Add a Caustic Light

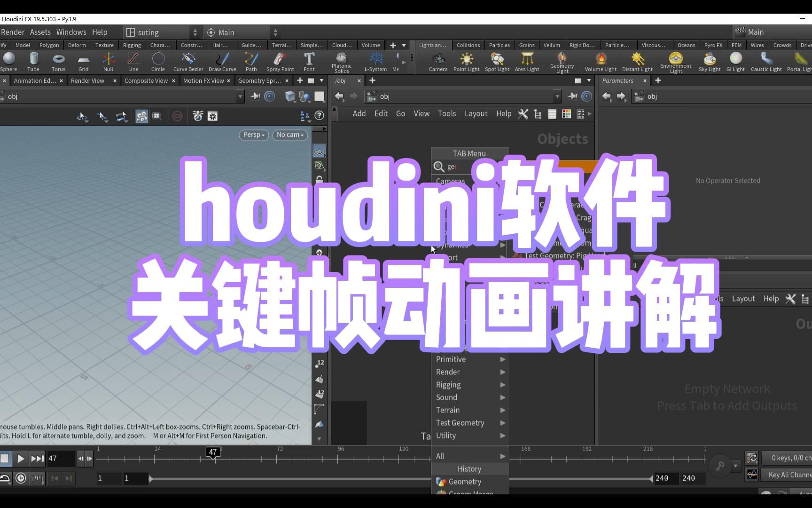pos(766,62)
